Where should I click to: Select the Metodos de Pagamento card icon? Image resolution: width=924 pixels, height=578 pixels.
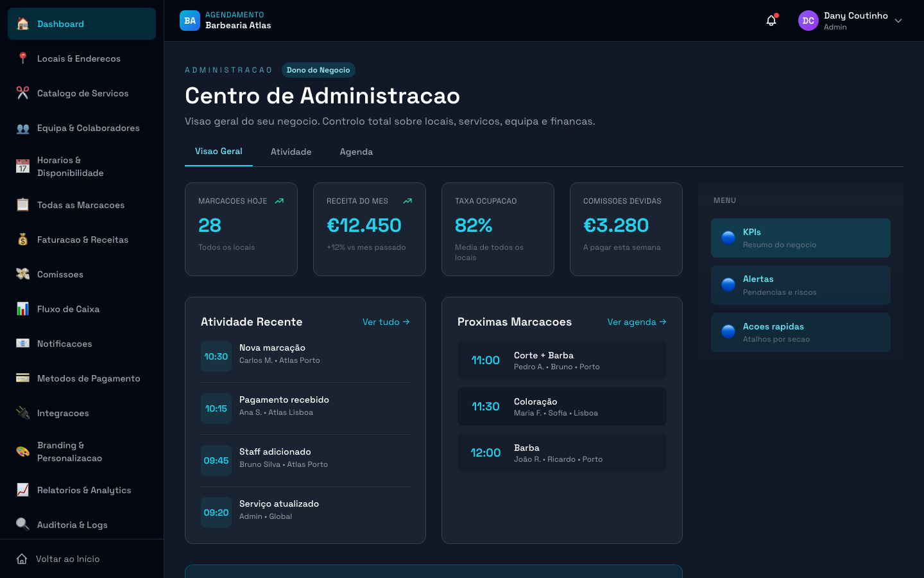coord(22,378)
